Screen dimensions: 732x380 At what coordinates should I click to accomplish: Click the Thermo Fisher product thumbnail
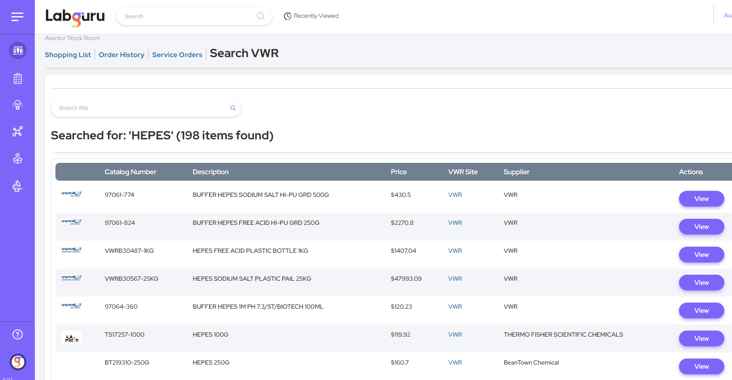[71, 338]
